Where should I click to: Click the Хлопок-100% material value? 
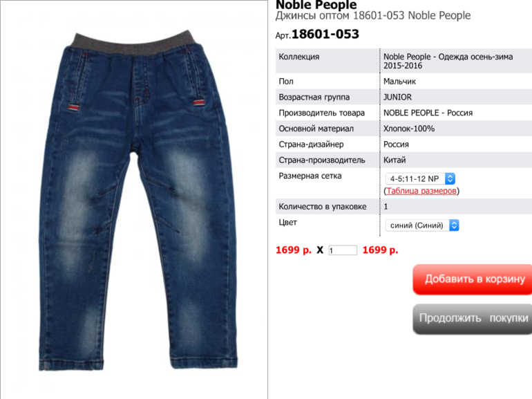(409, 129)
